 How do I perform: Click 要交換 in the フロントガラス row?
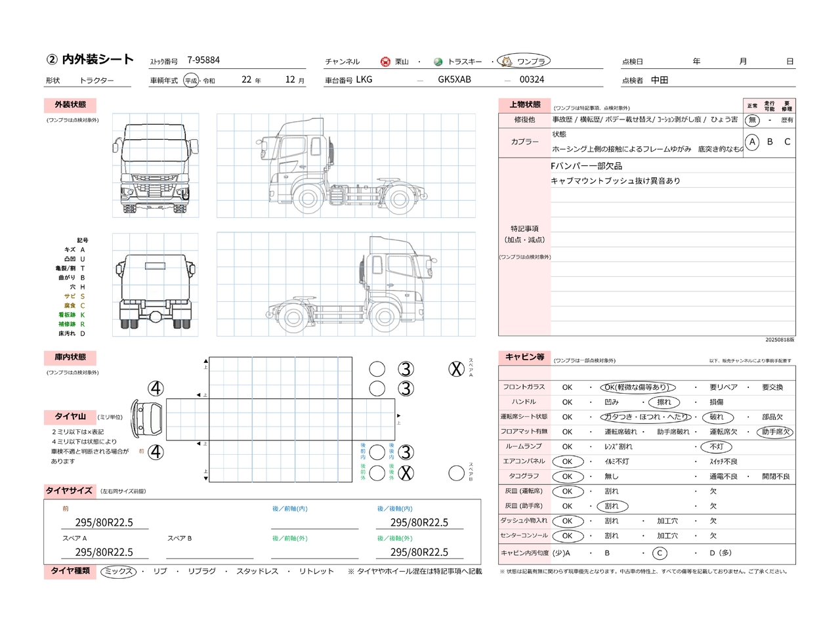[x=772, y=387]
